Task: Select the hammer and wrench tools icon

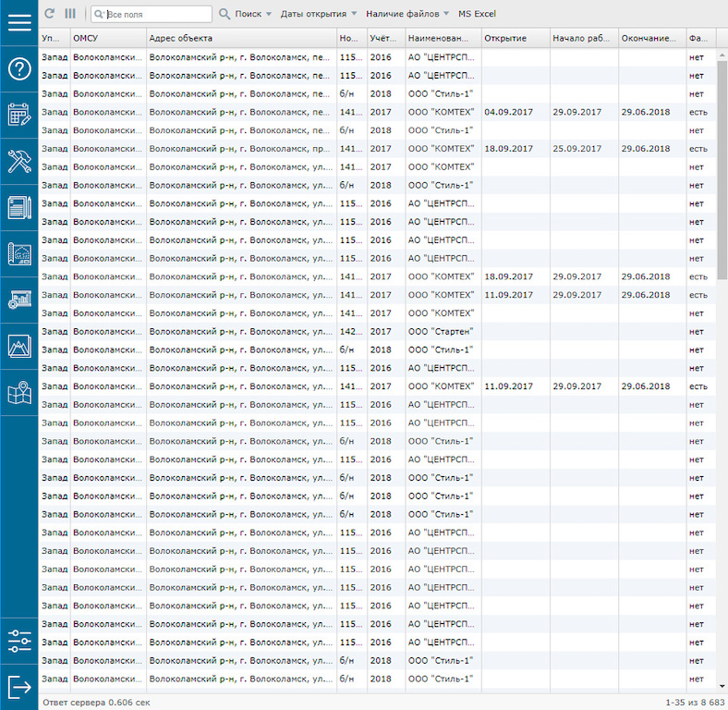Action: point(19,161)
